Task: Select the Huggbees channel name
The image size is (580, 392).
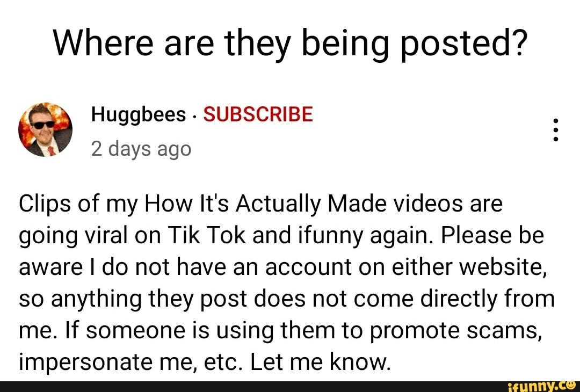Action: click(139, 114)
